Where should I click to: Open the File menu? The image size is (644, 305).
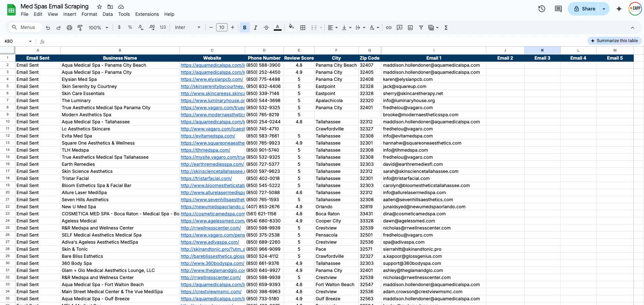[x=25, y=14]
